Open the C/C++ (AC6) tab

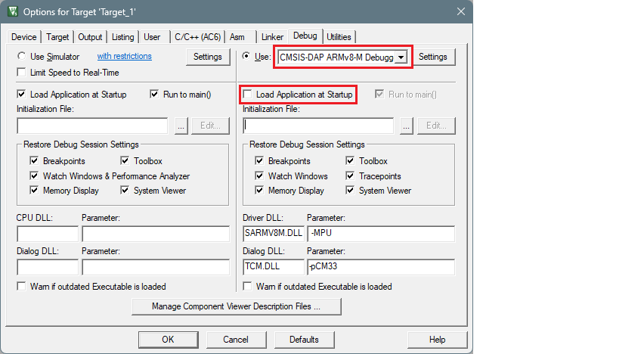pyautogui.click(x=197, y=37)
